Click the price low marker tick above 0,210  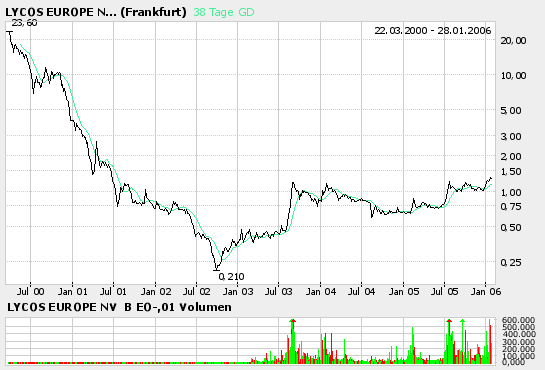coord(217,269)
